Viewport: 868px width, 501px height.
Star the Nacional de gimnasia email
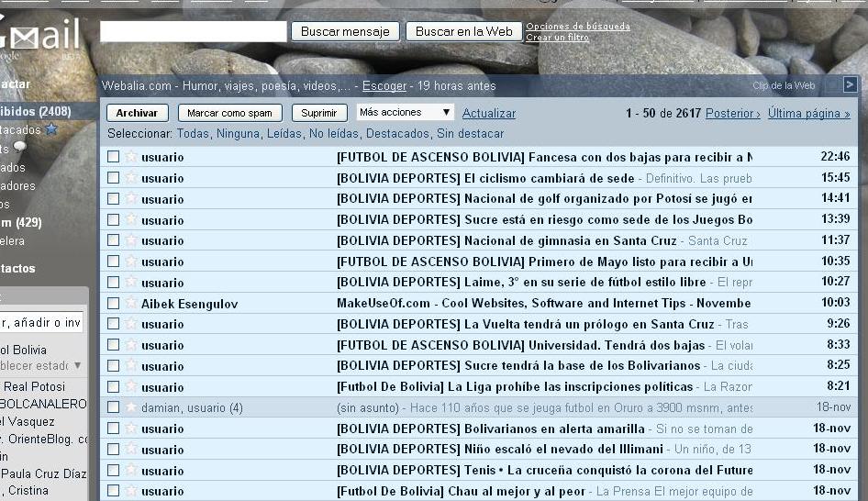point(130,240)
